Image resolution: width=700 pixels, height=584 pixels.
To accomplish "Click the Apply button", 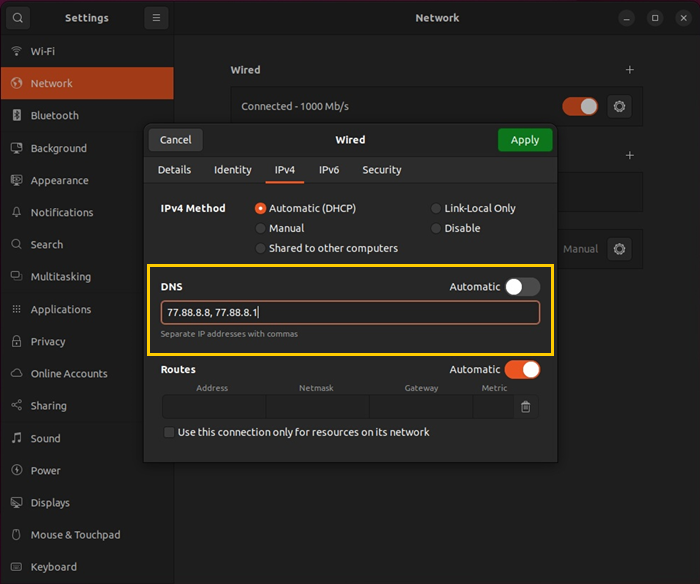I will (524, 140).
